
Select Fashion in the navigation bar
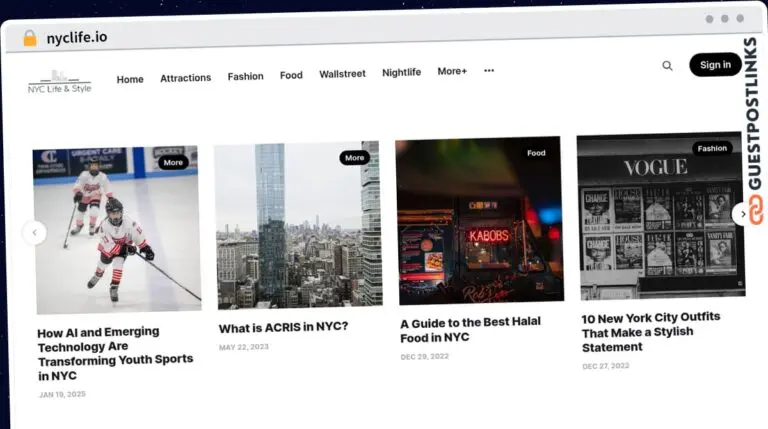coord(245,76)
